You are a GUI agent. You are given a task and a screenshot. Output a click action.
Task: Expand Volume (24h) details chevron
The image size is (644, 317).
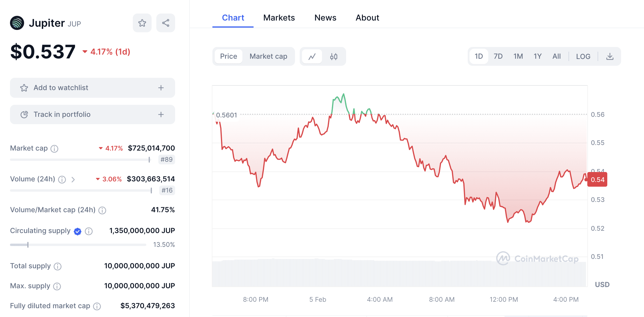pyautogui.click(x=73, y=179)
